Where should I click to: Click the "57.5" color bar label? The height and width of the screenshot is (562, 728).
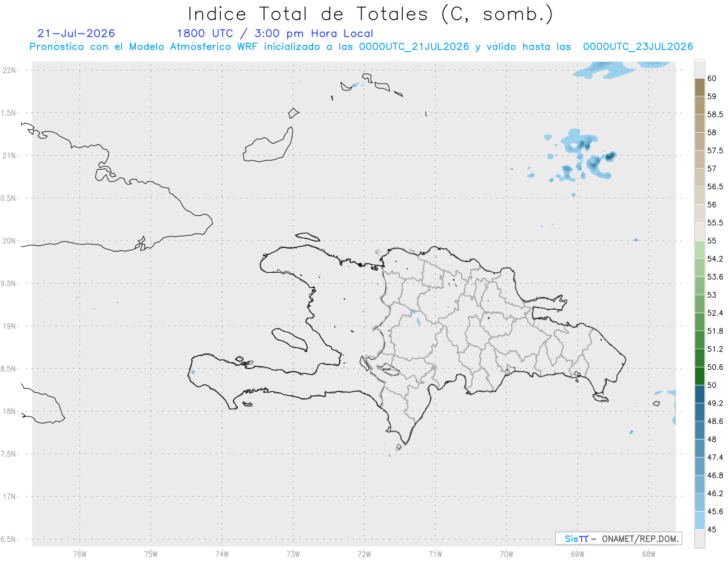(x=715, y=150)
